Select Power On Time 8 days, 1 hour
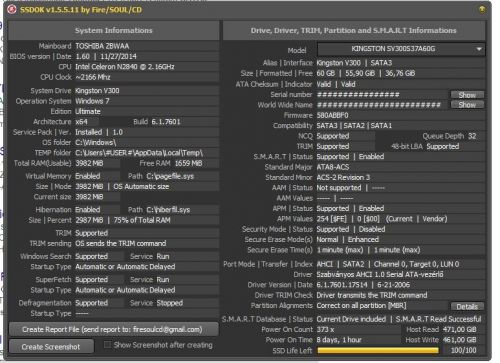500x363 pixels. [339, 340]
